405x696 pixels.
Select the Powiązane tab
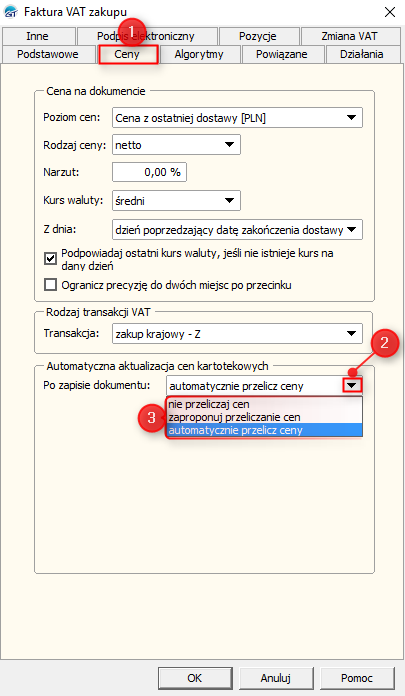tap(282, 55)
